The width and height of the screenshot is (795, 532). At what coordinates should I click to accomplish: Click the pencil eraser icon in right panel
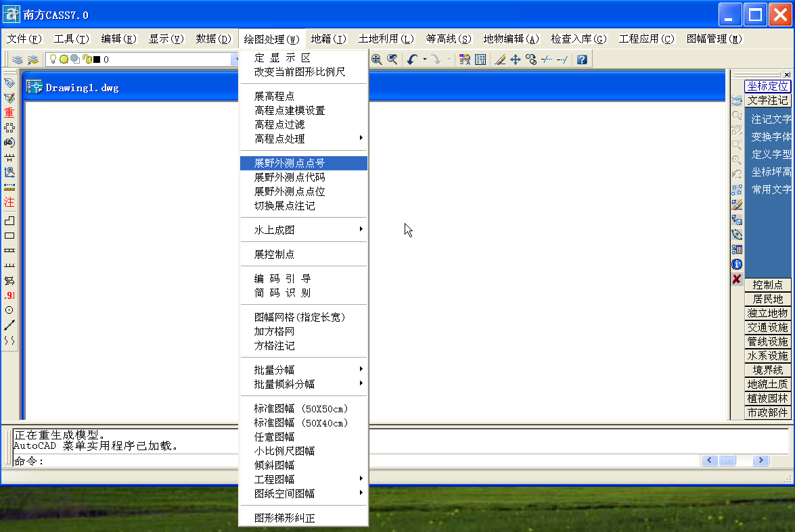pos(737,205)
